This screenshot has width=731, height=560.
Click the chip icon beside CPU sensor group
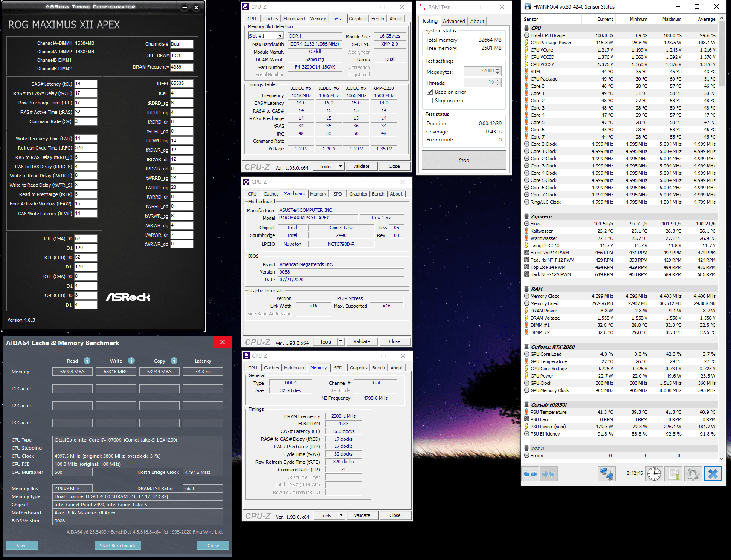(527, 28)
